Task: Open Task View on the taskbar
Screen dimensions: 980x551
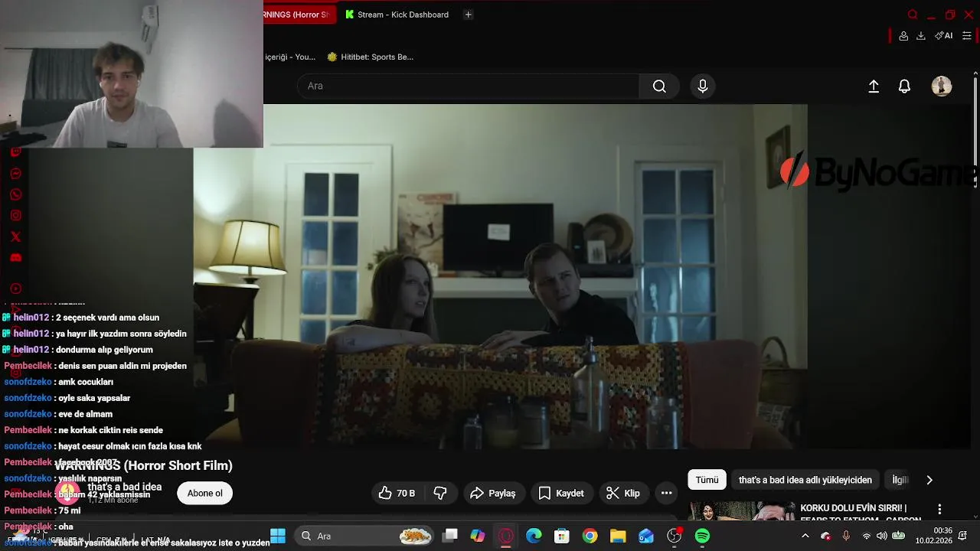Action: tap(449, 536)
